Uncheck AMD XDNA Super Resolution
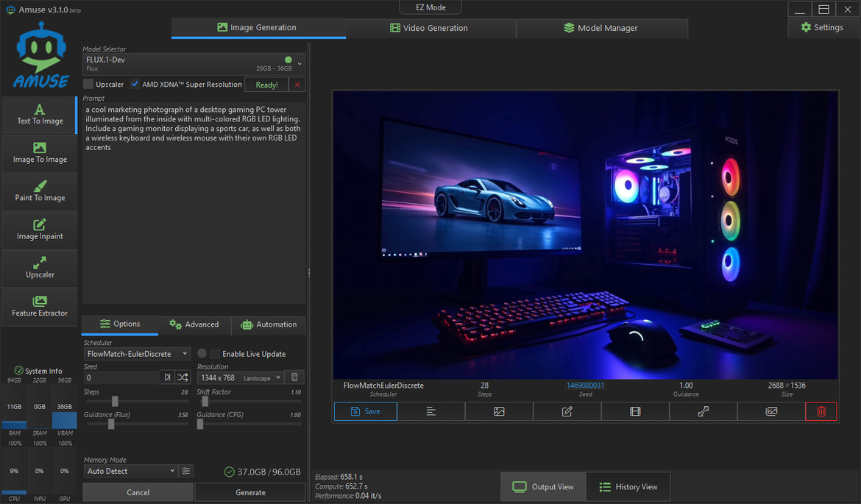This screenshot has width=861, height=504. 135,84
